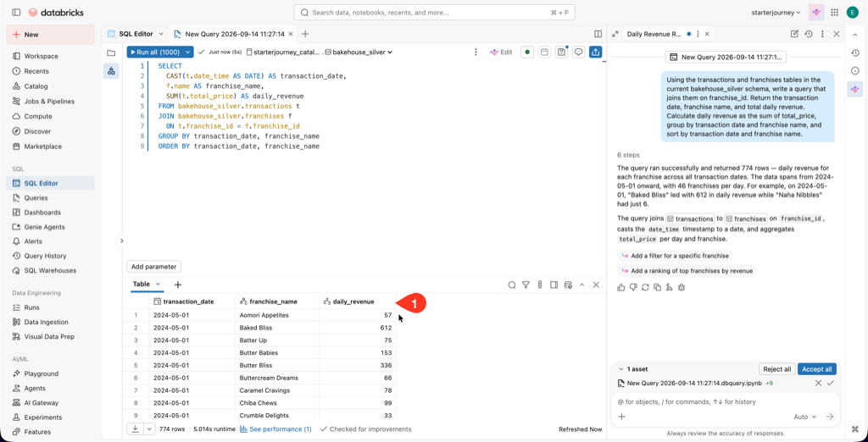This screenshot has width=868, height=442.
Task: Click the Accept all button
Action: pyautogui.click(x=817, y=369)
